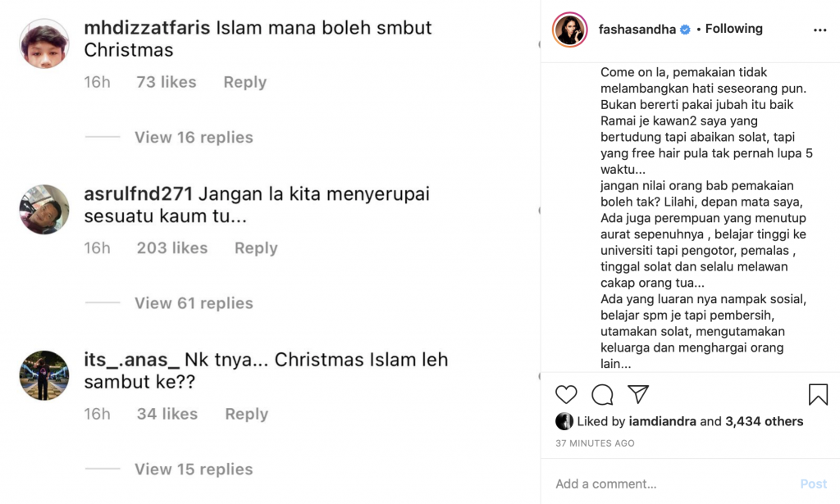Viewport: 840px width, 504px height.
Task: Click the Post button
Action: click(813, 484)
